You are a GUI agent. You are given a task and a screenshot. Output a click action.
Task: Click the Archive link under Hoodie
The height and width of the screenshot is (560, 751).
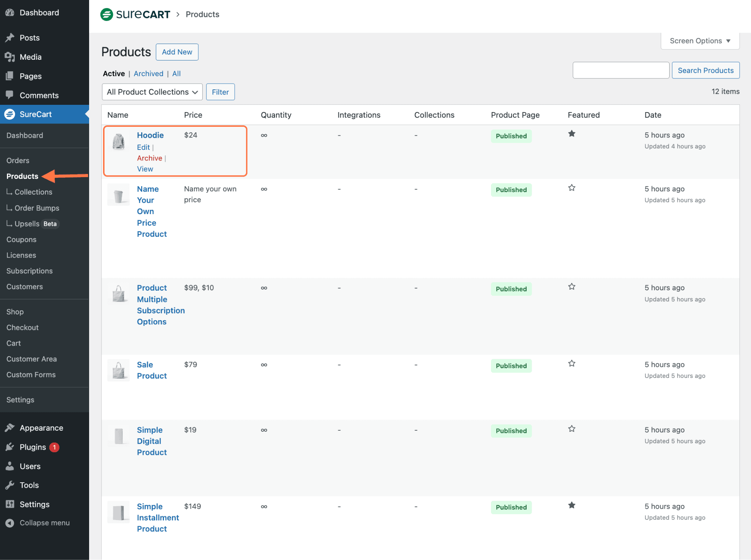click(149, 158)
